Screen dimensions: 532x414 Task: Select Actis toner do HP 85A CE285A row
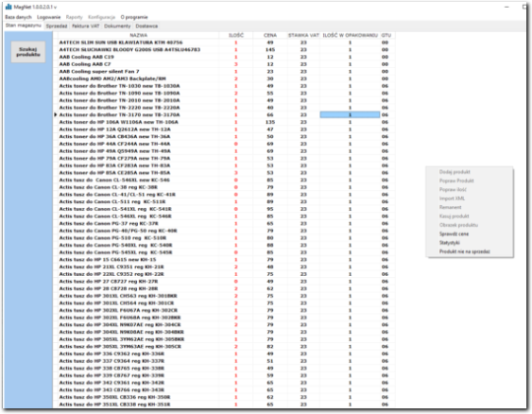click(x=224, y=173)
